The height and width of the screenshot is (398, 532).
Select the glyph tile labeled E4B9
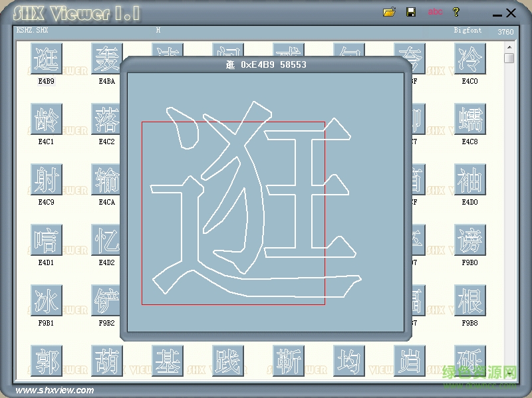click(46, 59)
